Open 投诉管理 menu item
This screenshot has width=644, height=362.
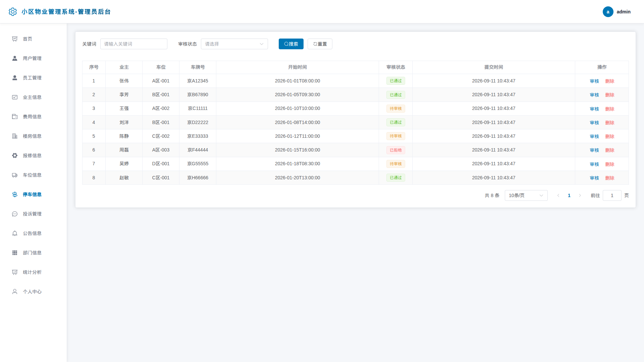tap(34, 214)
